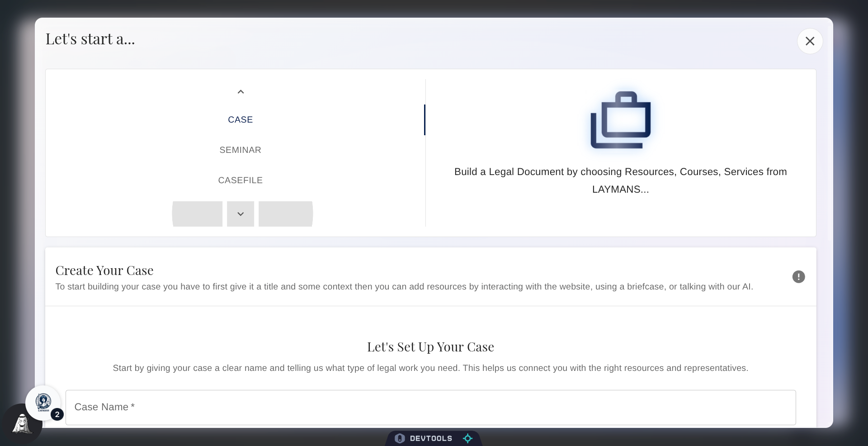The height and width of the screenshot is (446, 868).
Task: Click the right gray placeholder box
Action: pos(285,214)
